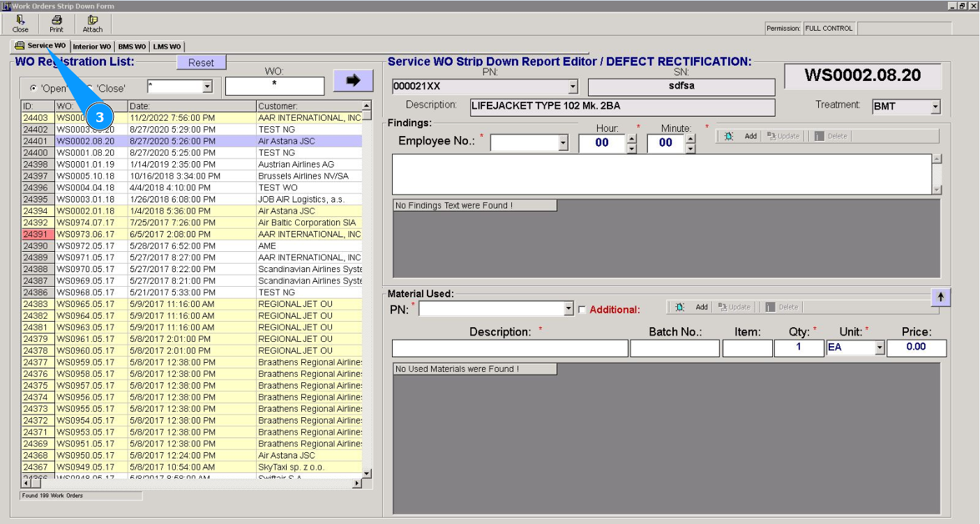Enable the Additional checkbox
This screenshot has width=980, height=524.
pyautogui.click(x=582, y=310)
